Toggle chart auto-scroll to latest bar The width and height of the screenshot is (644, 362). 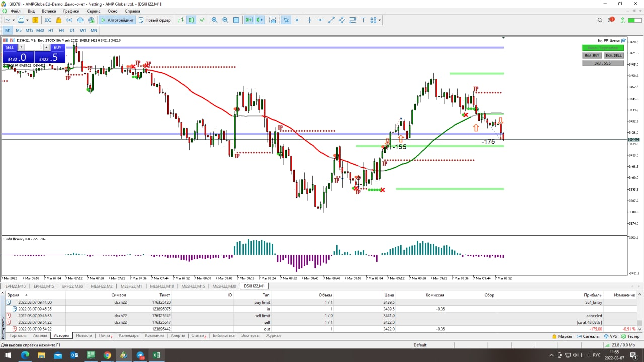tap(249, 20)
